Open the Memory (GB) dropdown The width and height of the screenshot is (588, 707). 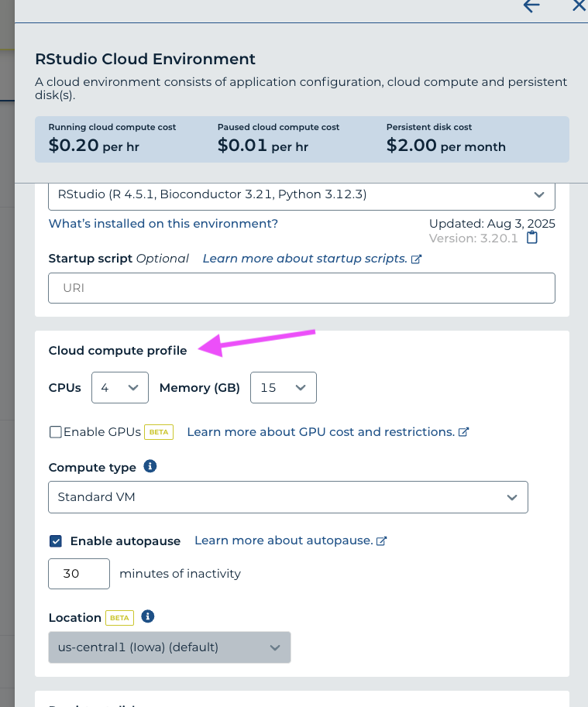pos(283,388)
